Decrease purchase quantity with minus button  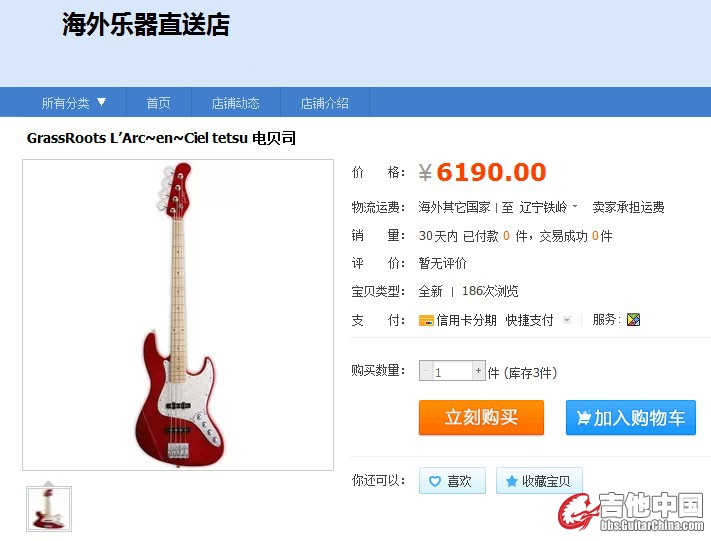[x=426, y=371]
